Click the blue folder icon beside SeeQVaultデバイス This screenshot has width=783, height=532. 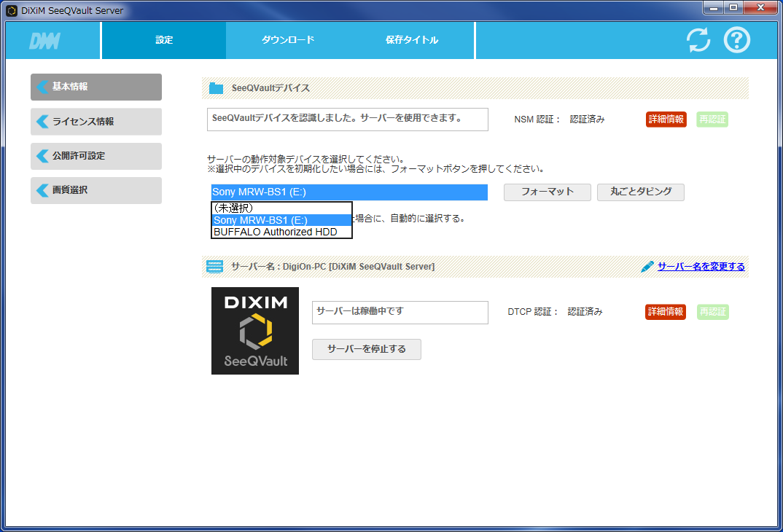tap(217, 88)
